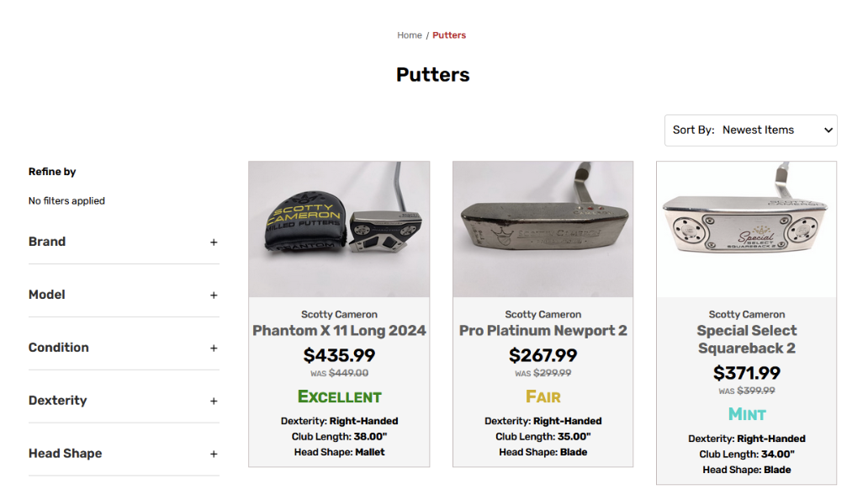The width and height of the screenshot is (868, 495).
Task: Click the Phantom X 11 product image
Action: pyautogui.click(x=339, y=228)
